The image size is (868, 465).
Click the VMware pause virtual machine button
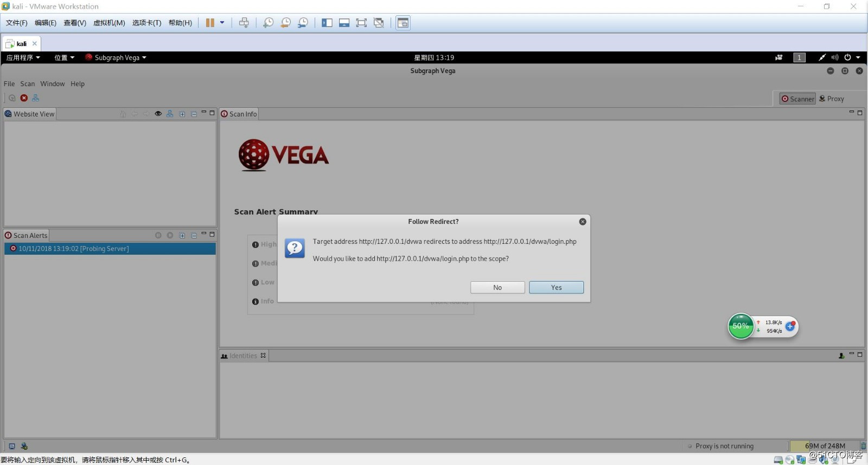click(x=210, y=23)
